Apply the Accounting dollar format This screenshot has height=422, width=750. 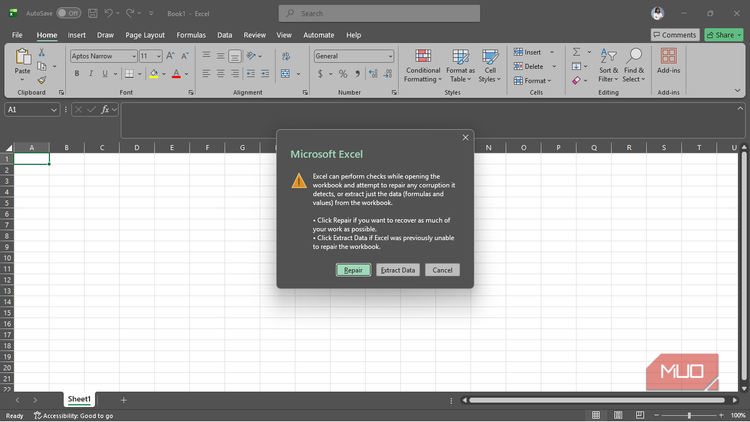click(x=320, y=74)
